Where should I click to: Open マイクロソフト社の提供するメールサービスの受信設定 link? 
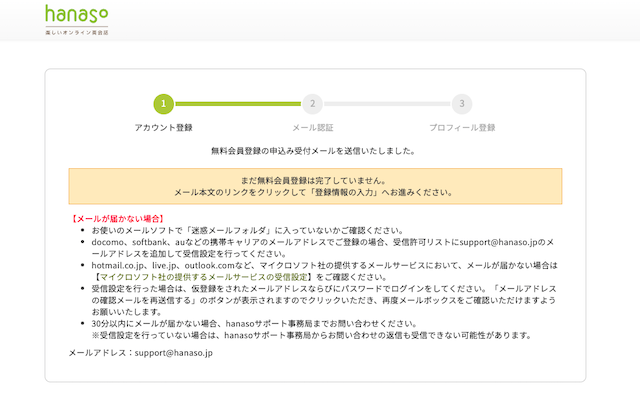tap(204, 277)
